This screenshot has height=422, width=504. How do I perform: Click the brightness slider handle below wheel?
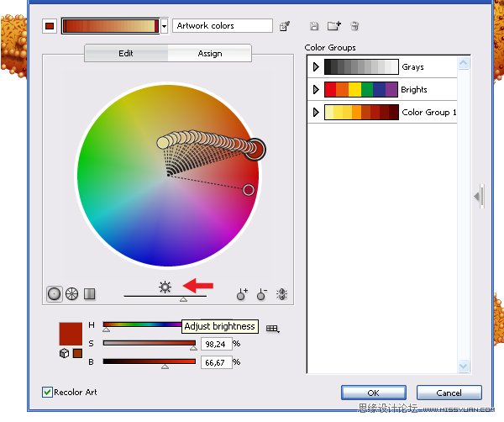coord(183,299)
